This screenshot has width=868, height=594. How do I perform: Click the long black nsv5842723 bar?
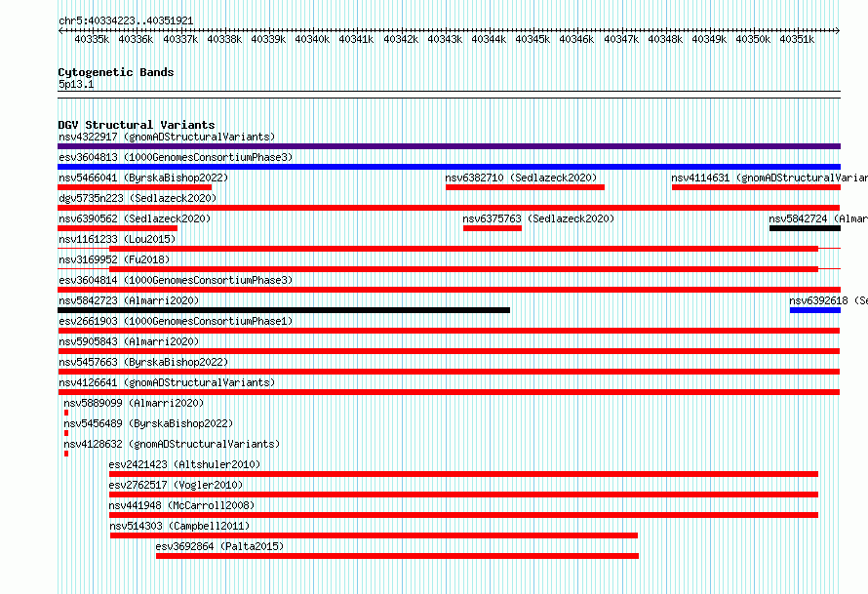284,310
